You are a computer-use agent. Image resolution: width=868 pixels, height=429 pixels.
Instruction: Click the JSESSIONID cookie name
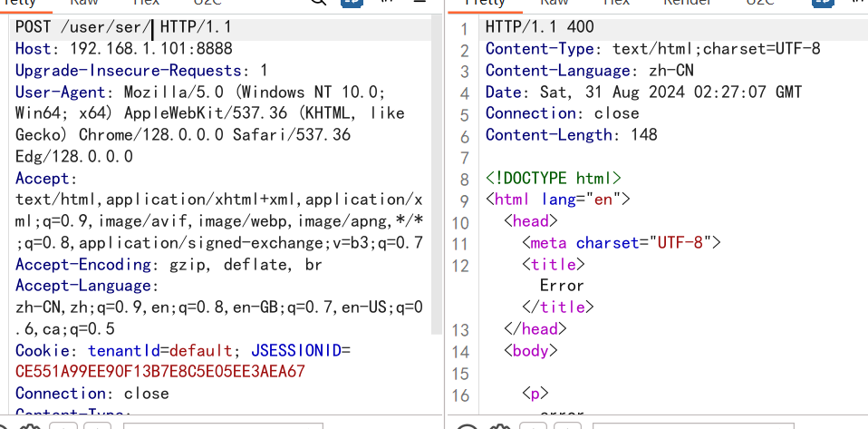tap(296, 351)
